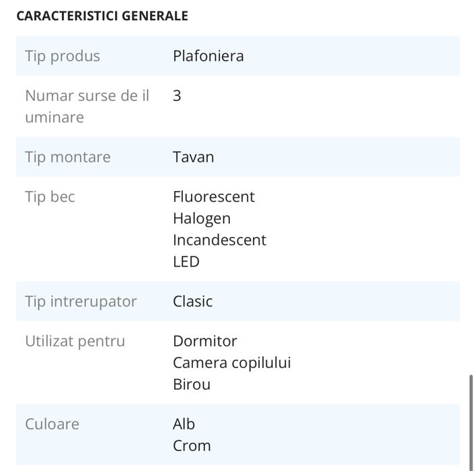Click the vertical scrollbar thumb
Image resolution: width=476 pixels, height=471 pixels.
click(x=471, y=417)
